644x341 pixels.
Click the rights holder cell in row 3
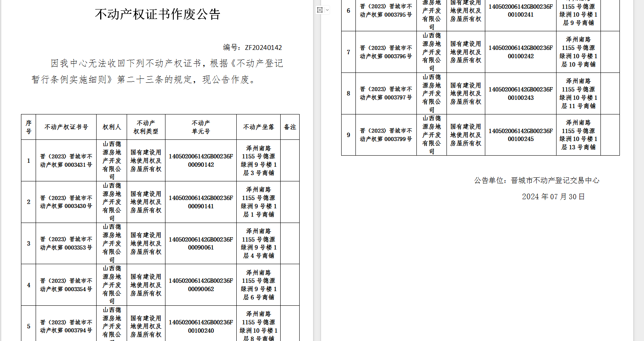(112, 243)
